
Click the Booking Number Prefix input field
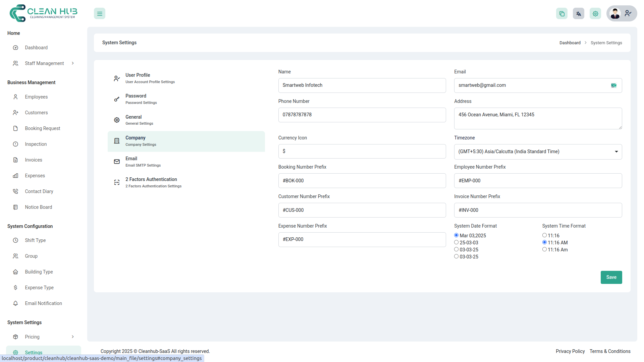point(362,181)
